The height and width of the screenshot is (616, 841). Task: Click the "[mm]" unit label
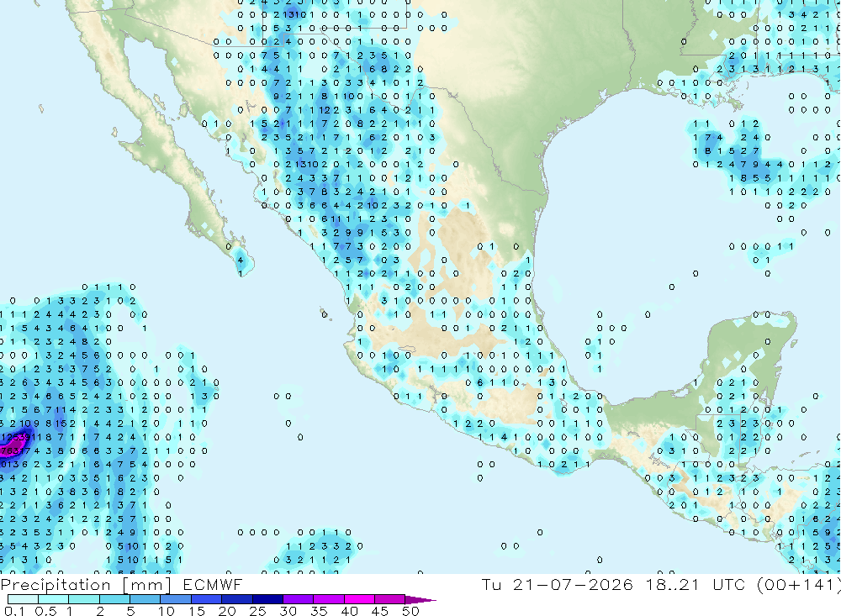tap(147, 585)
